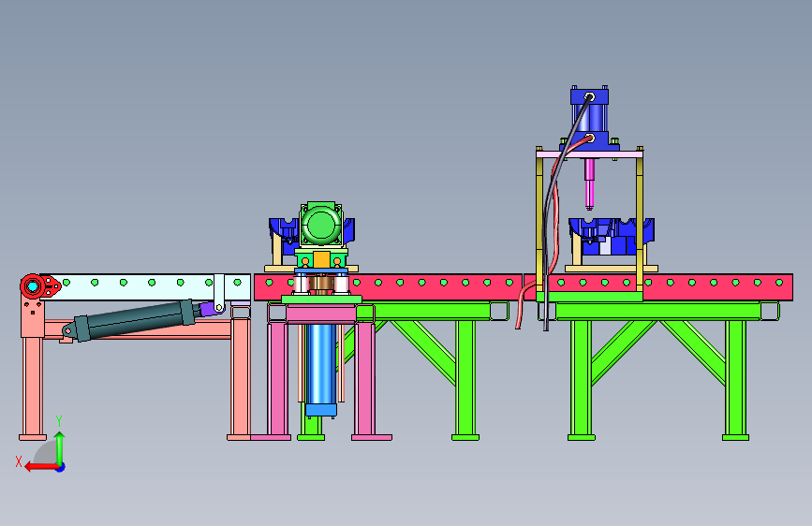Select the far-left salmon frame leg

pos(33,386)
